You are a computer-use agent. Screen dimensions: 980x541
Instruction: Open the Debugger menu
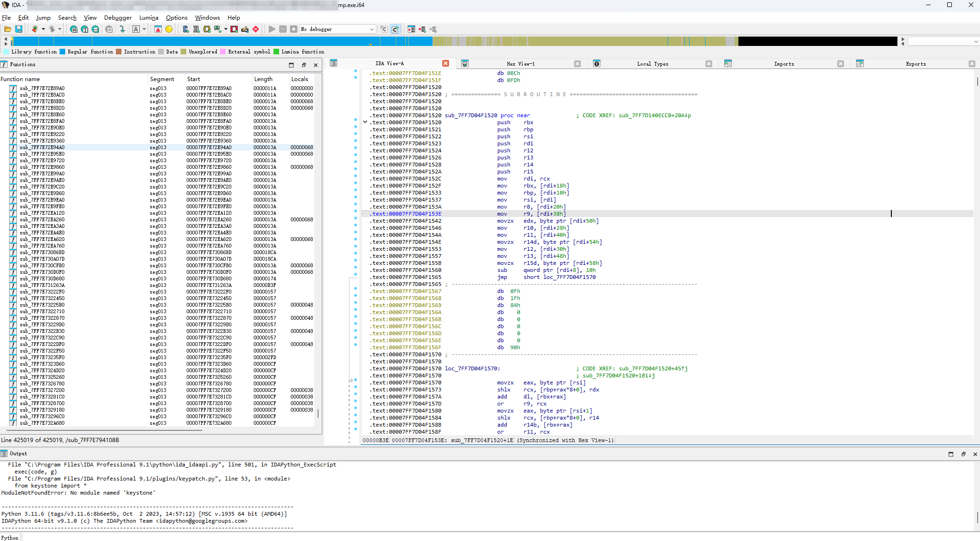[x=118, y=18]
